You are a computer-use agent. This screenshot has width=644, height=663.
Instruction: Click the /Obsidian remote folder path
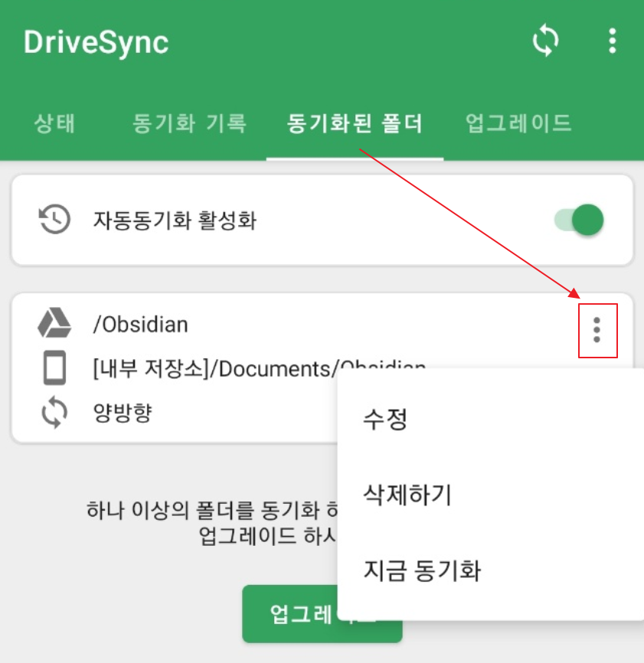pos(140,325)
